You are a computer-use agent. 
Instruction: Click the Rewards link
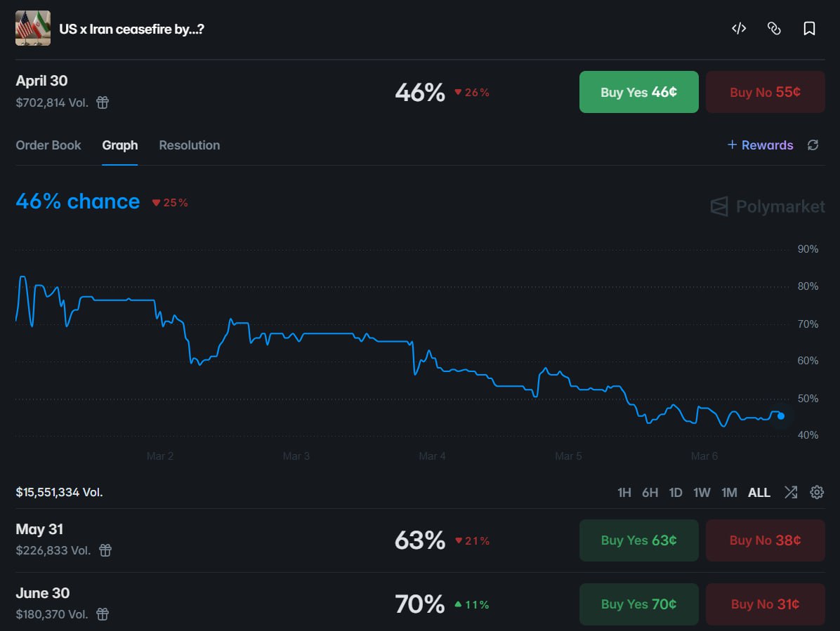coord(760,145)
